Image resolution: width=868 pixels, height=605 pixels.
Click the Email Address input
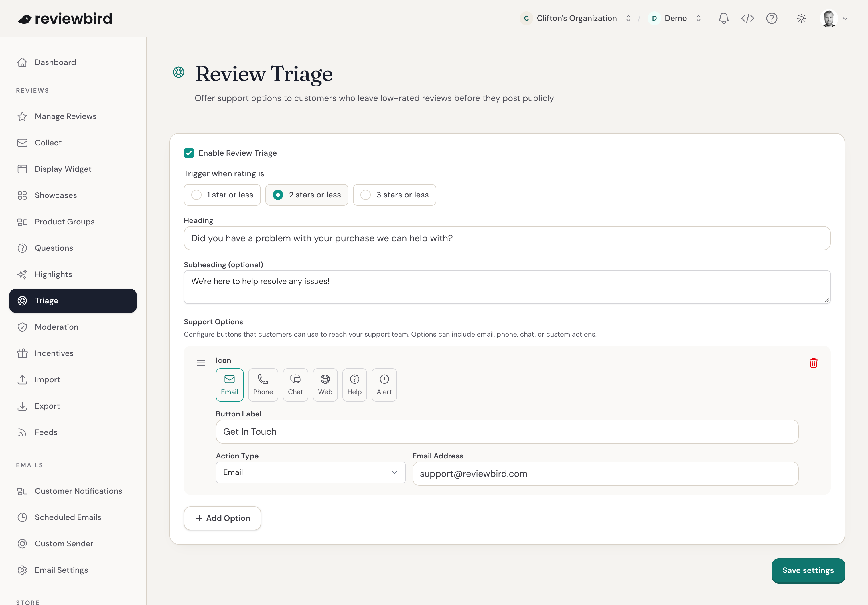605,473
